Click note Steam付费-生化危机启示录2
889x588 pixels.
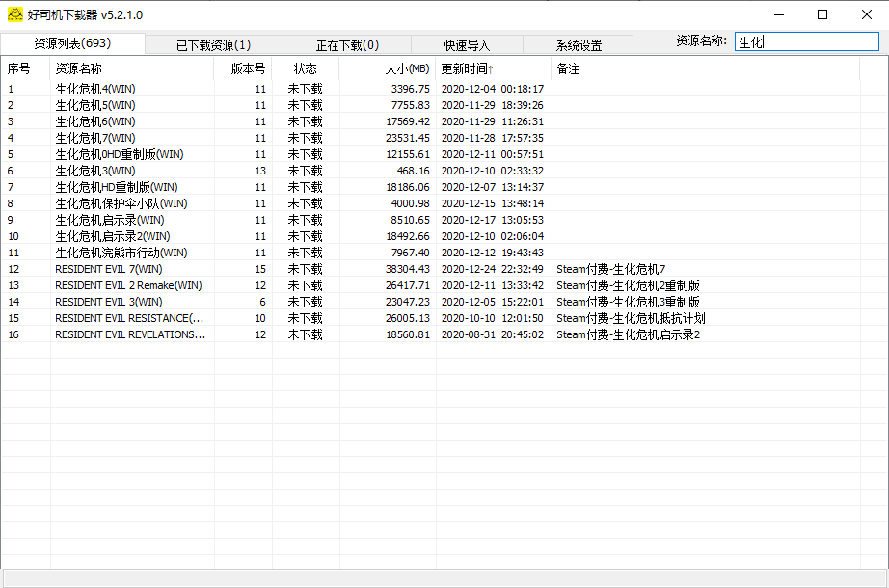628,335
